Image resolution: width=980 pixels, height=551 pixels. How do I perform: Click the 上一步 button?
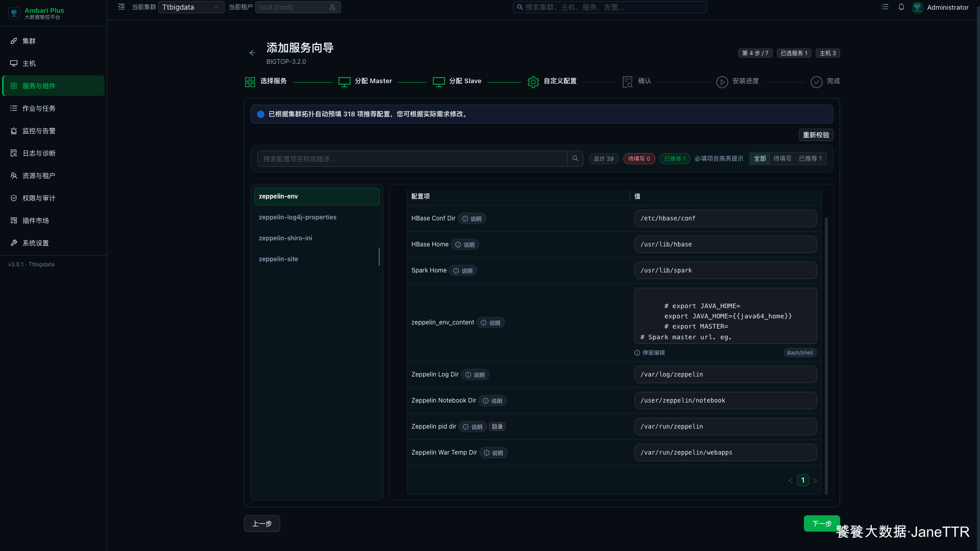262,524
